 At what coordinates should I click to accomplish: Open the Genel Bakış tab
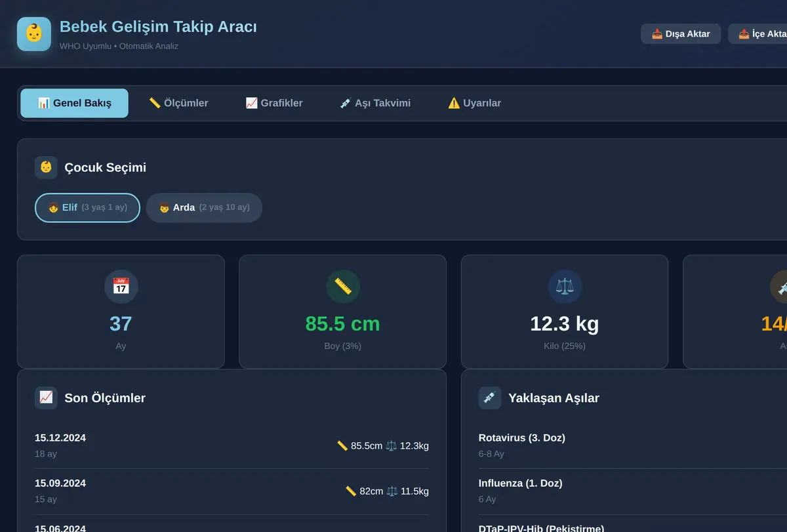tap(74, 103)
